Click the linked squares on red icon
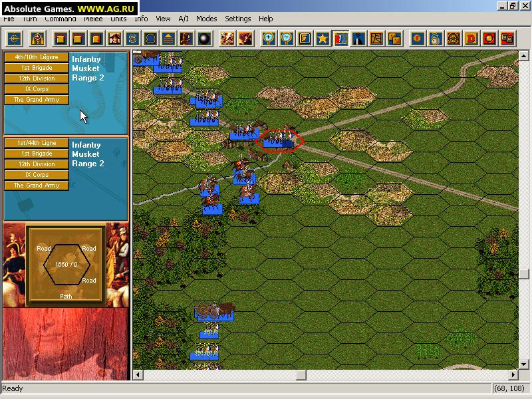 [507, 39]
